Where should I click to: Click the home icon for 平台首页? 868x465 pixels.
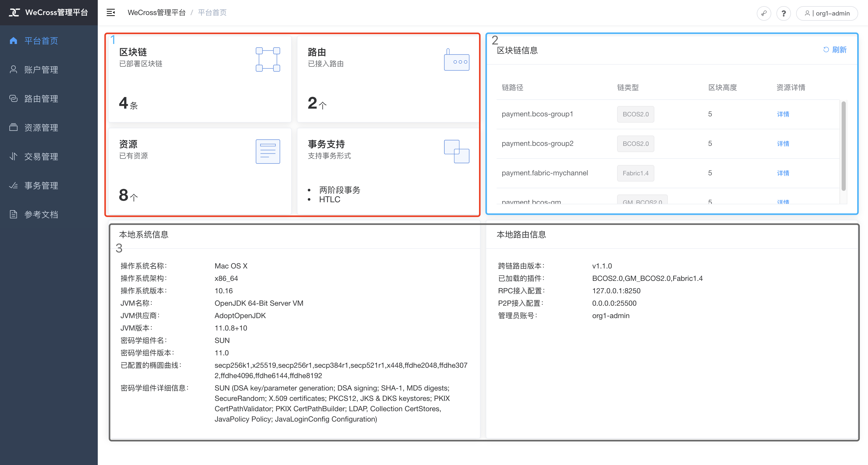pos(13,41)
